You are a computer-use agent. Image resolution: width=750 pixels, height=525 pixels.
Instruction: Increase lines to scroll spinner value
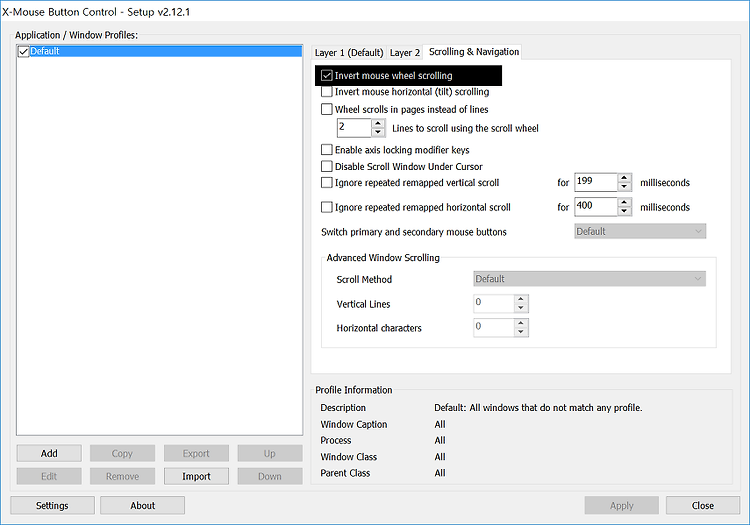pyautogui.click(x=378, y=123)
